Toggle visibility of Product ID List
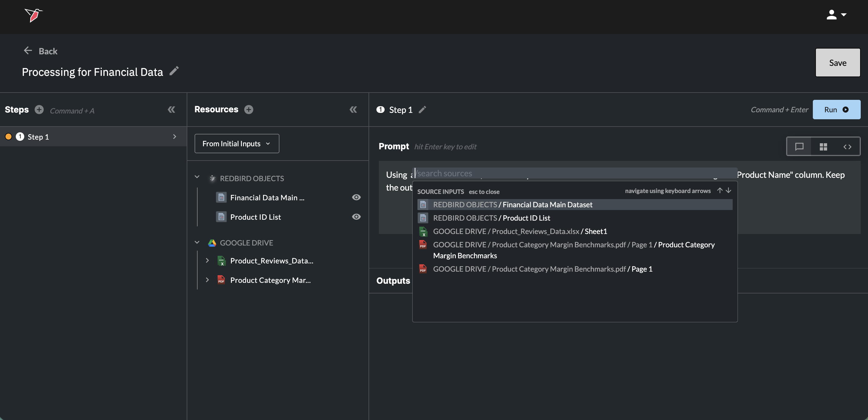Viewport: 868px width, 420px height. (x=356, y=217)
